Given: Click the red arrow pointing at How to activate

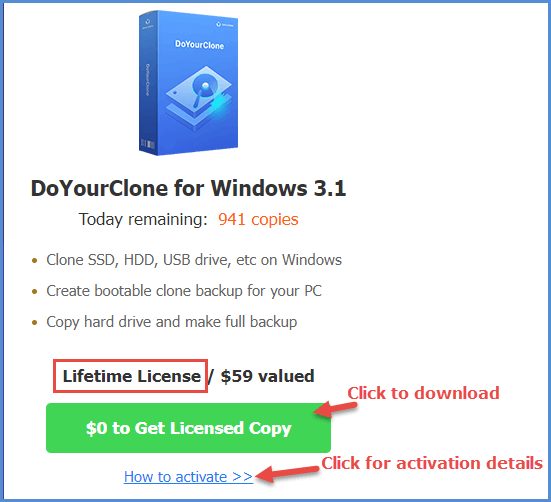Looking at the screenshot, I should (x=287, y=474).
